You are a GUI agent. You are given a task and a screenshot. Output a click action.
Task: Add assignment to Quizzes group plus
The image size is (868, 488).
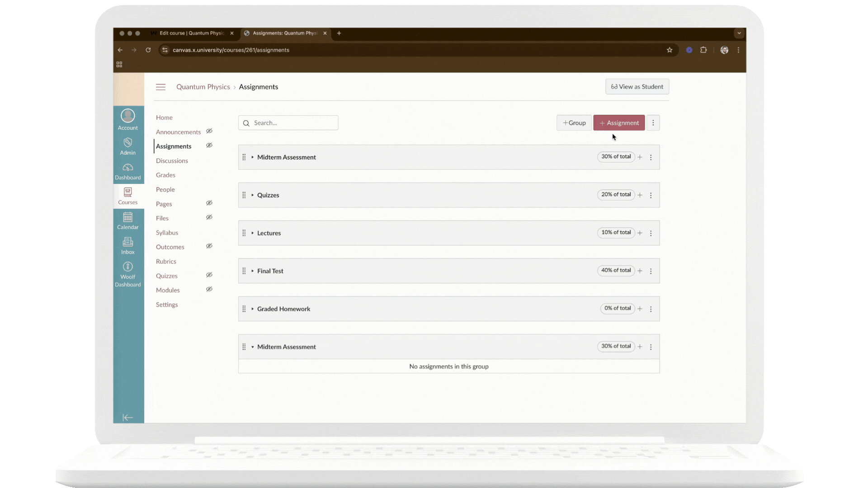tap(640, 195)
